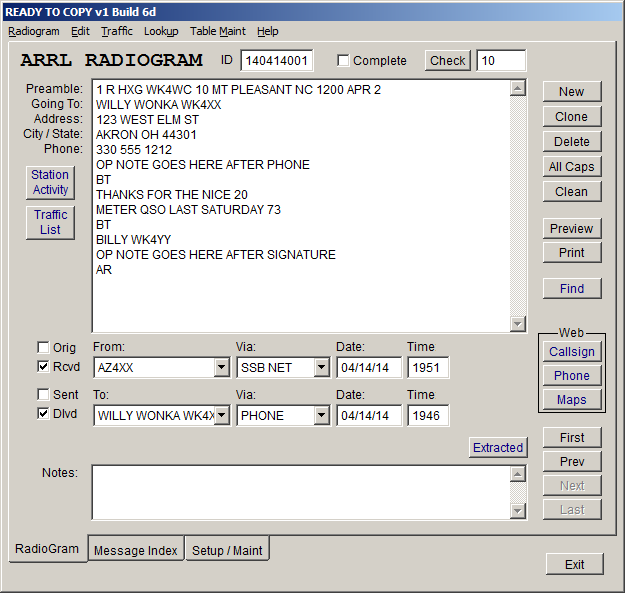This screenshot has height=593, width=625.
Task: Click the signature line BILLY WK4YY
Action: click(x=134, y=240)
